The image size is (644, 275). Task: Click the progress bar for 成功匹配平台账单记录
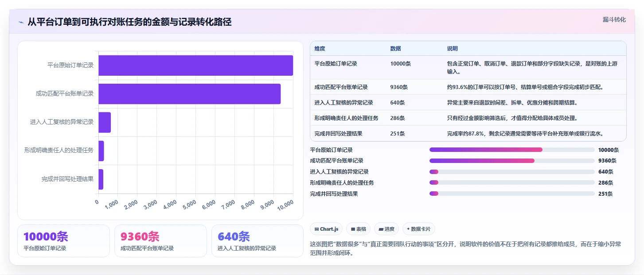pyautogui.click(x=512, y=161)
